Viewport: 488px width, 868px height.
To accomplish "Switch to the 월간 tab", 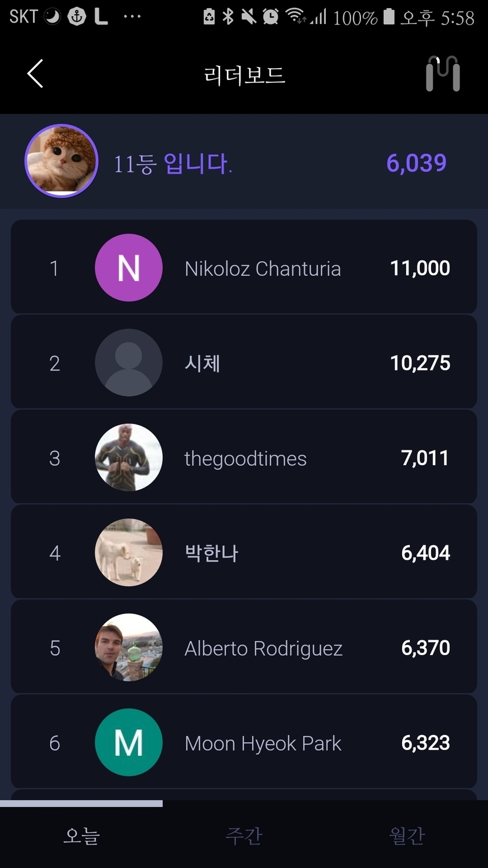I will 406,835.
